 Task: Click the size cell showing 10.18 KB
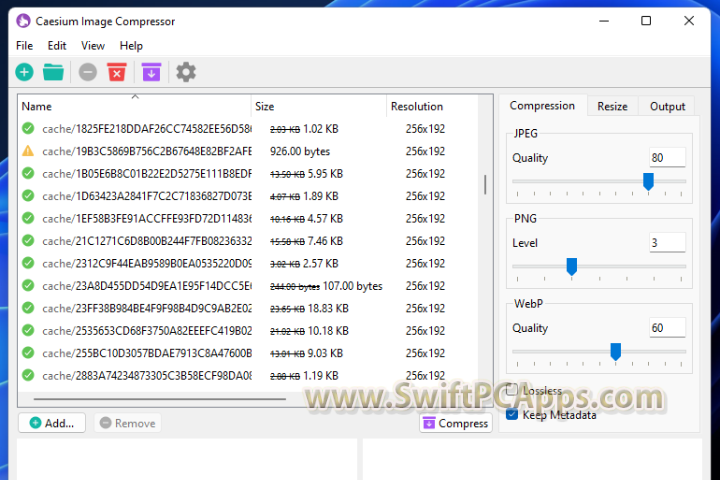tap(309, 331)
